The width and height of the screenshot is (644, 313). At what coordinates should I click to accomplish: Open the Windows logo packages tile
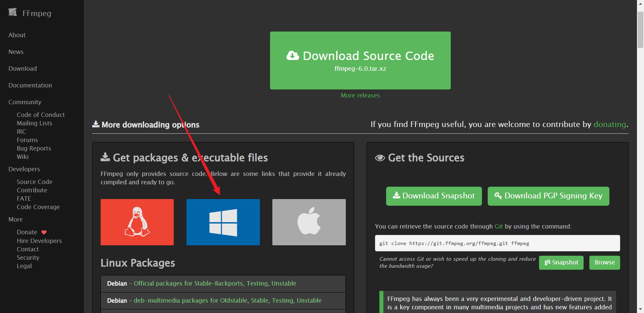(x=223, y=222)
